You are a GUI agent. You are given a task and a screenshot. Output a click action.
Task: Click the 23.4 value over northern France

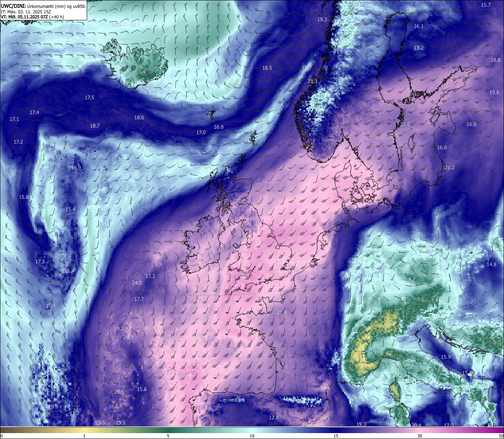pyautogui.click(x=282, y=313)
